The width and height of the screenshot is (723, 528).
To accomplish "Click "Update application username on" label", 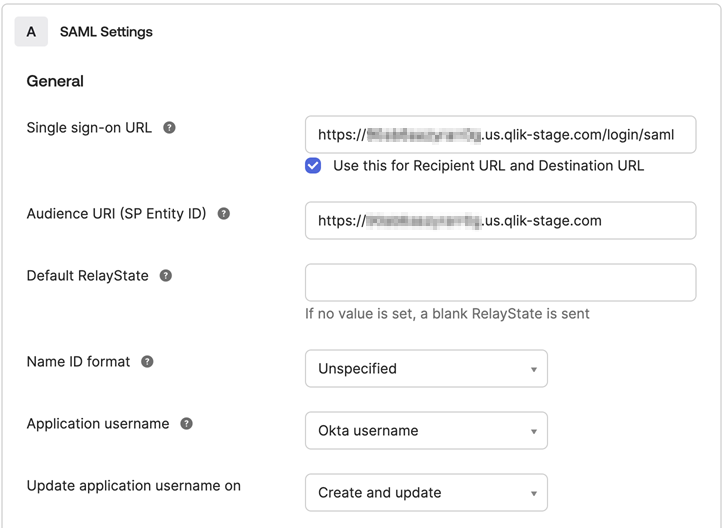I will coord(133,486).
